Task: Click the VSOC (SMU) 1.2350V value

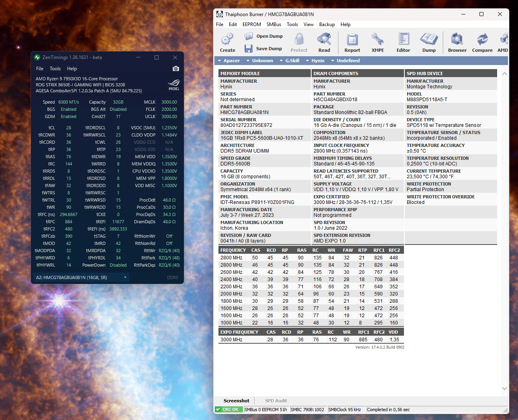Action: (169, 128)
